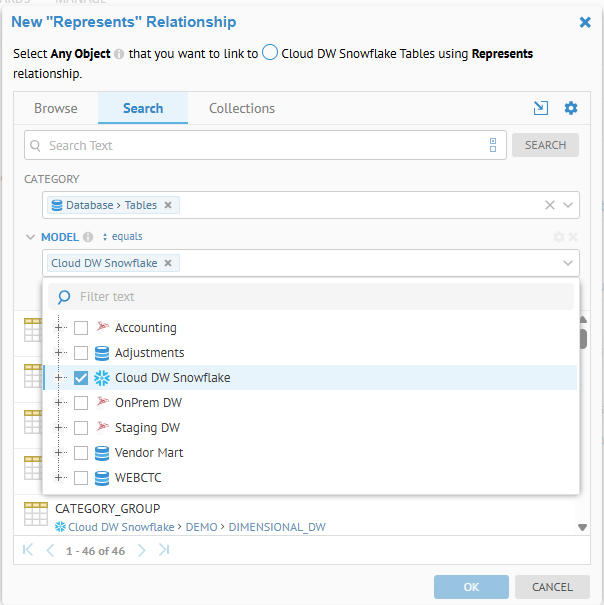This screenshot has height=605, width=604.
Task: Click the expand/pop-out arrow icon beside the tabs
Action: tap(542, 108)
